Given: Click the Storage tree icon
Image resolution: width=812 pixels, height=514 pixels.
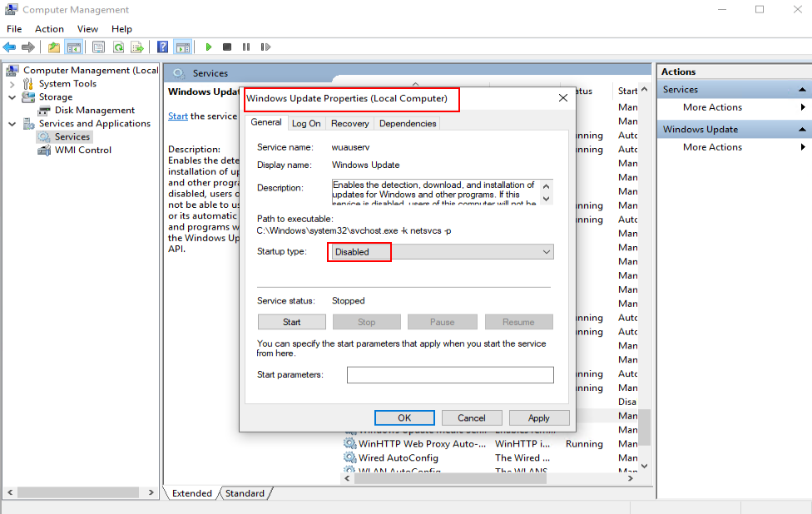Looking at the screenshot, I should point(28,96).
